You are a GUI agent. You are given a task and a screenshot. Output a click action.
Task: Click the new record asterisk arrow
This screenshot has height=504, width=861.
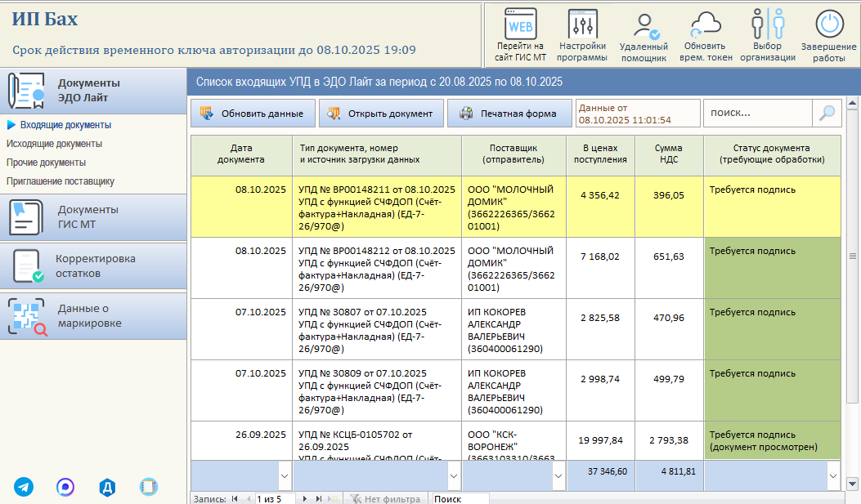point(332,498)
